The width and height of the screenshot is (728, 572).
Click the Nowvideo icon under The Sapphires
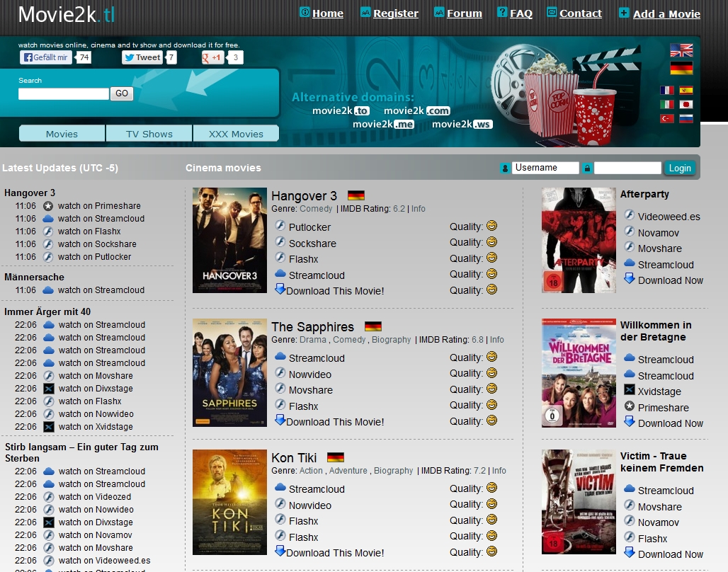pos(280,373)
